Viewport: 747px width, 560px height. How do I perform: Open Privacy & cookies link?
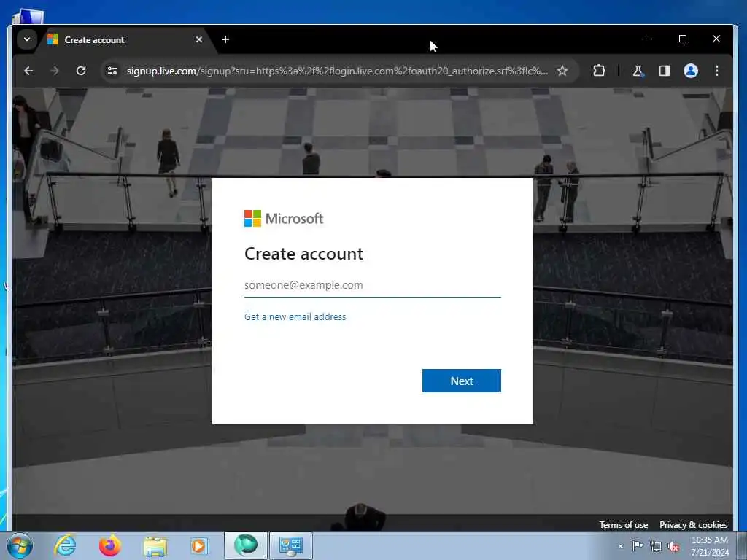[693, 525]
